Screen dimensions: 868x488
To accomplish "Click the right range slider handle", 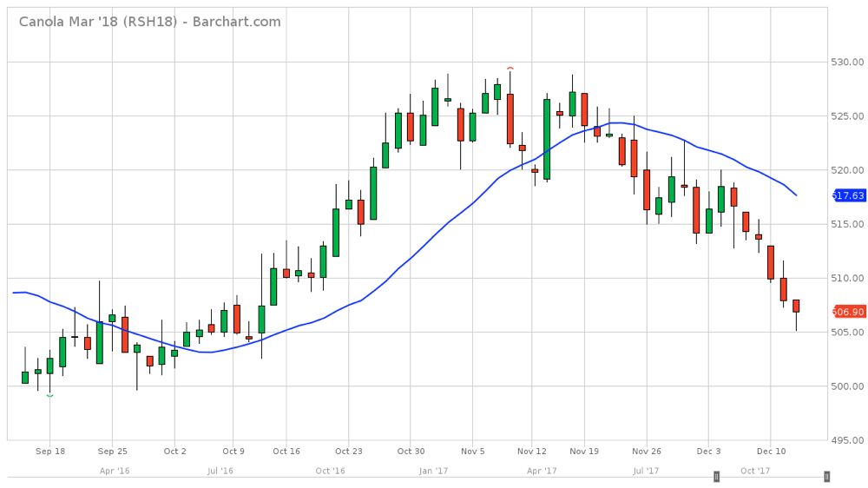I will 826,477.
